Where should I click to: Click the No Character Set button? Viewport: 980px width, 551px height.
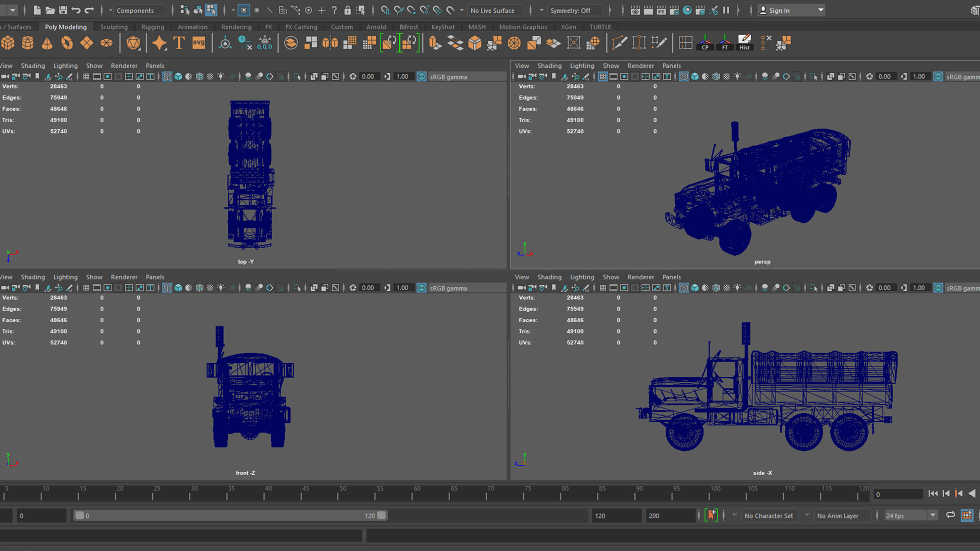click(x=769, y=516)
